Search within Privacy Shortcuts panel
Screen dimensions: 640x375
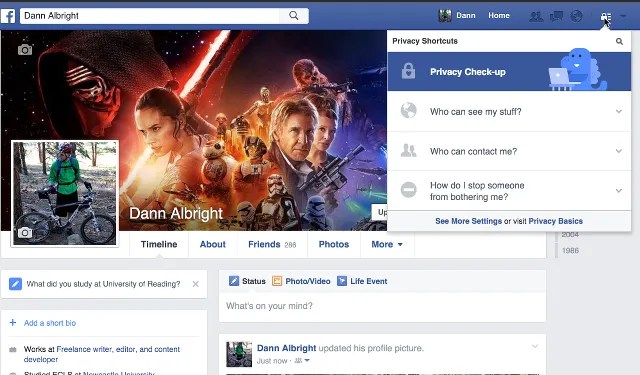pos(619,41)
